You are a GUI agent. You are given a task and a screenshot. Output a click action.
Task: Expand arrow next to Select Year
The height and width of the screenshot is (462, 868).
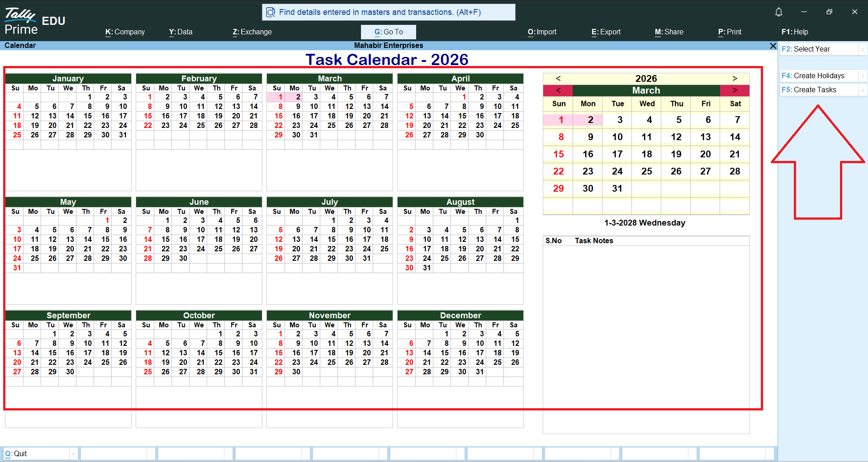pyautogui.click(x=863, y=49)
